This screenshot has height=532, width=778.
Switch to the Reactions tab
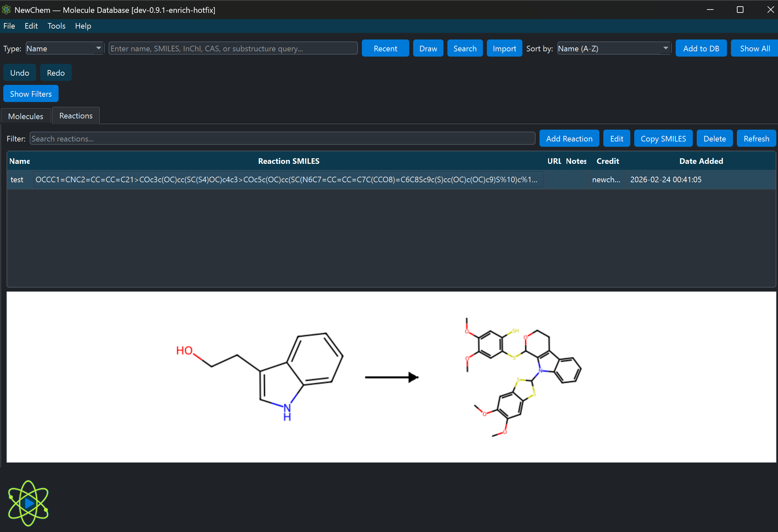click(76, 115)
